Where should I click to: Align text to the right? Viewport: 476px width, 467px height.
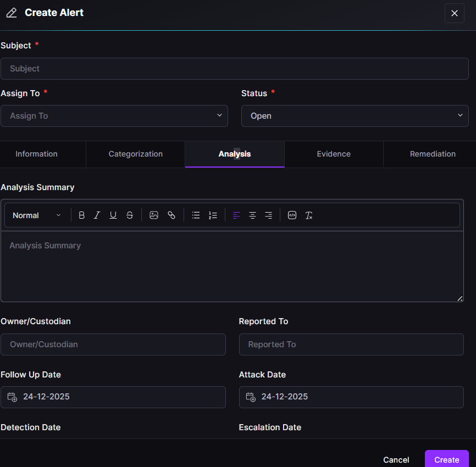click(x=268, y=215)
